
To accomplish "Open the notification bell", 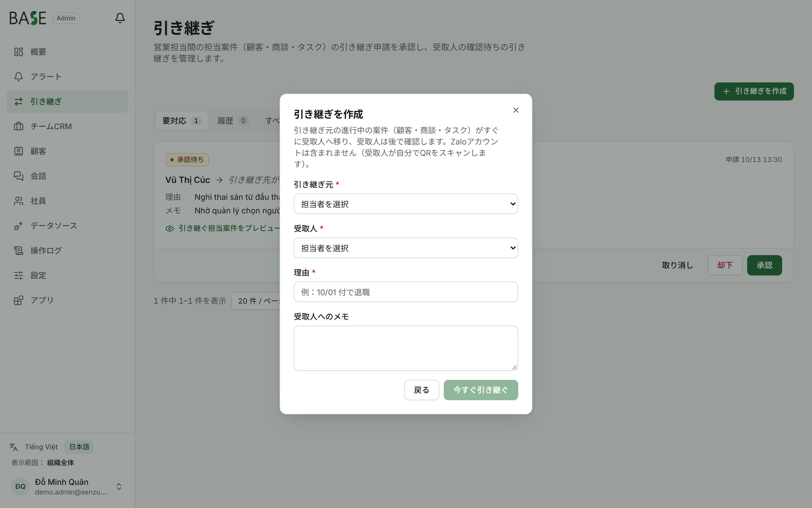I will pos(120,18).
